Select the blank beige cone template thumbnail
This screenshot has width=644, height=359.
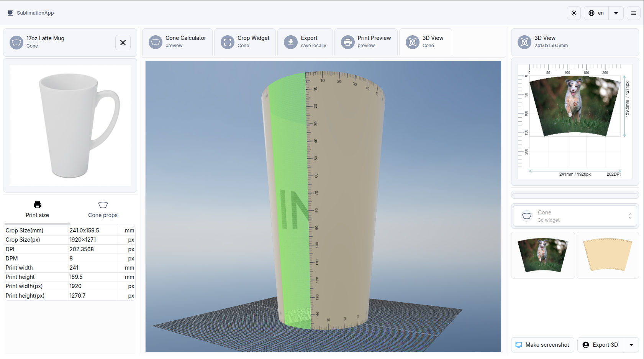(x=607, y=255)
